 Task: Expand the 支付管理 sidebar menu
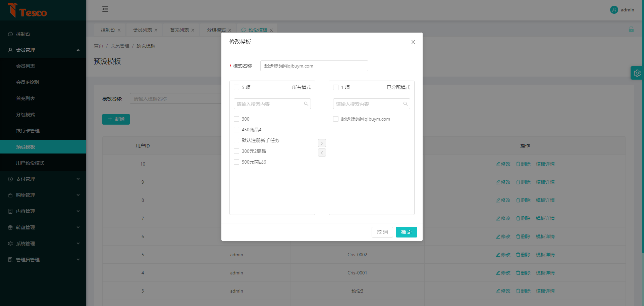(43, 179)
